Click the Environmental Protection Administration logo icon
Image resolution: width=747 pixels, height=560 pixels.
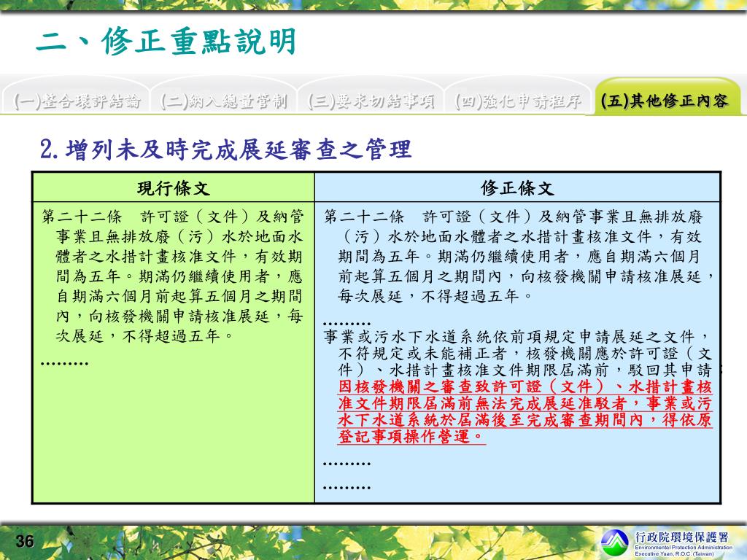pos(614,542)
